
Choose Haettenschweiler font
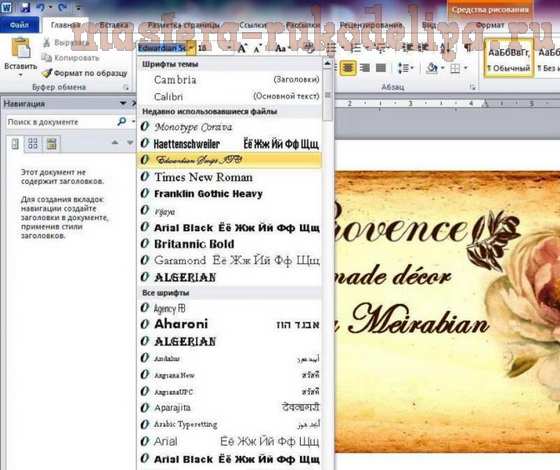point(229,144)
